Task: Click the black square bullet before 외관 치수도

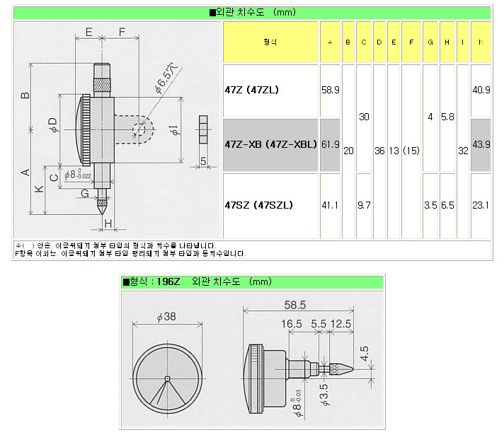Action: (x=212, y=13)
